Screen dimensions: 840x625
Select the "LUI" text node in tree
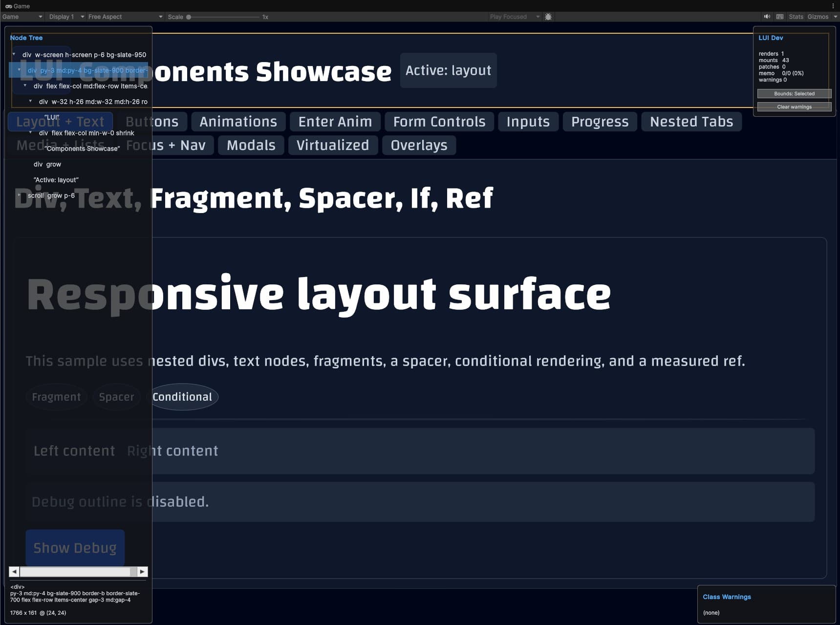click(x=52, y=117)
